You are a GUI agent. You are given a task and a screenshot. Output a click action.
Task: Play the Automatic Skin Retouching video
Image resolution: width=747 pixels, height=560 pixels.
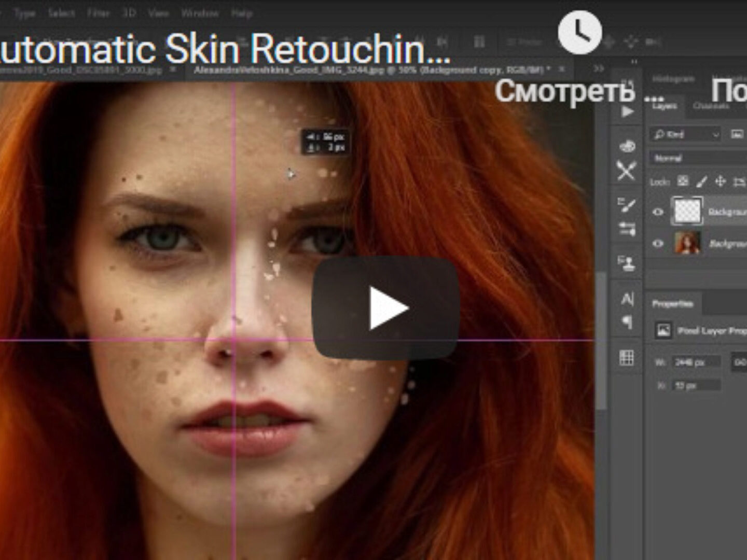(x=385, y=308)
